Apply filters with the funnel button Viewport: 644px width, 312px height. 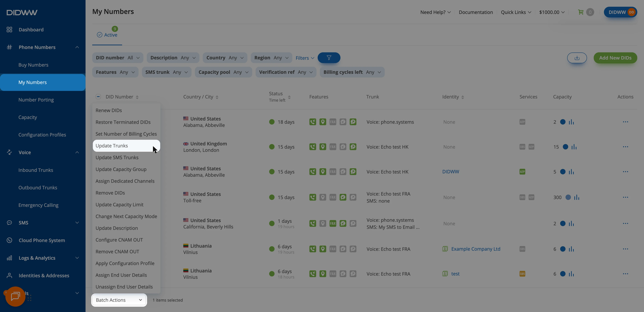tap(329, 58)
